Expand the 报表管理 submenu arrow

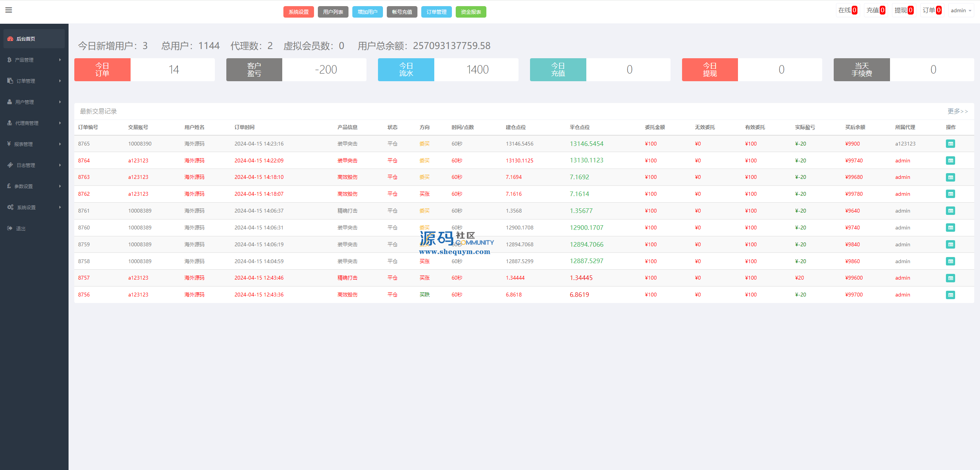[x=60, y=144]
